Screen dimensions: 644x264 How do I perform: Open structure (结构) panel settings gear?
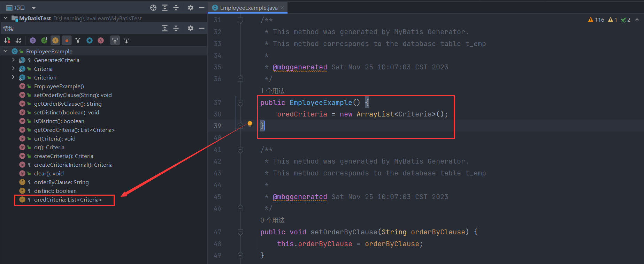pos(190,28)
